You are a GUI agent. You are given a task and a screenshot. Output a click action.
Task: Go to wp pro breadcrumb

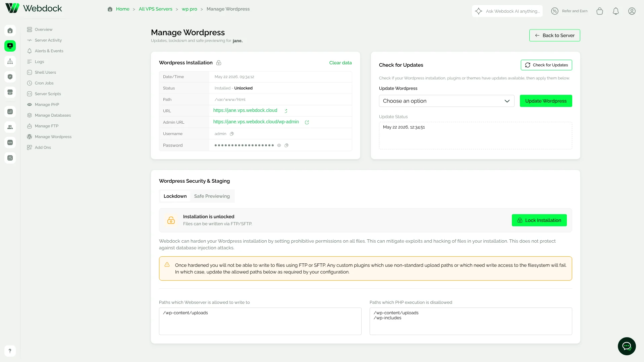pos(190,9)
